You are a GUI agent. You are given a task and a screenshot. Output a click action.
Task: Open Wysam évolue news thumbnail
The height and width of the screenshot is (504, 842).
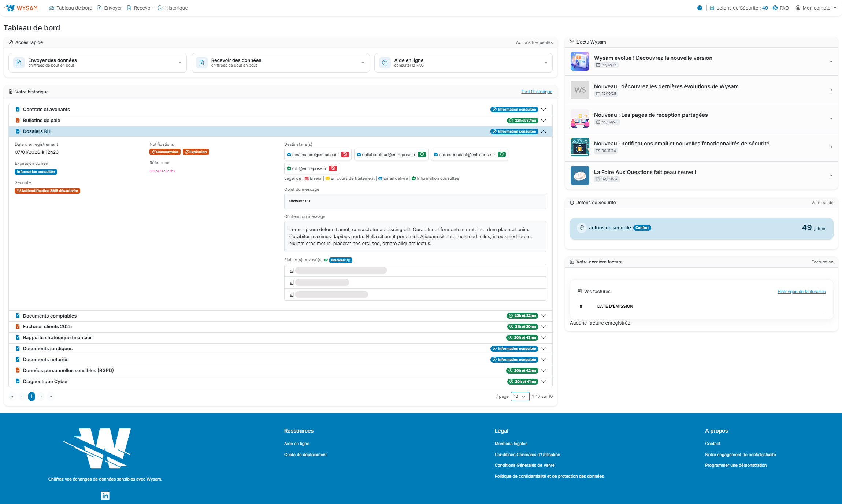point(580,61)
